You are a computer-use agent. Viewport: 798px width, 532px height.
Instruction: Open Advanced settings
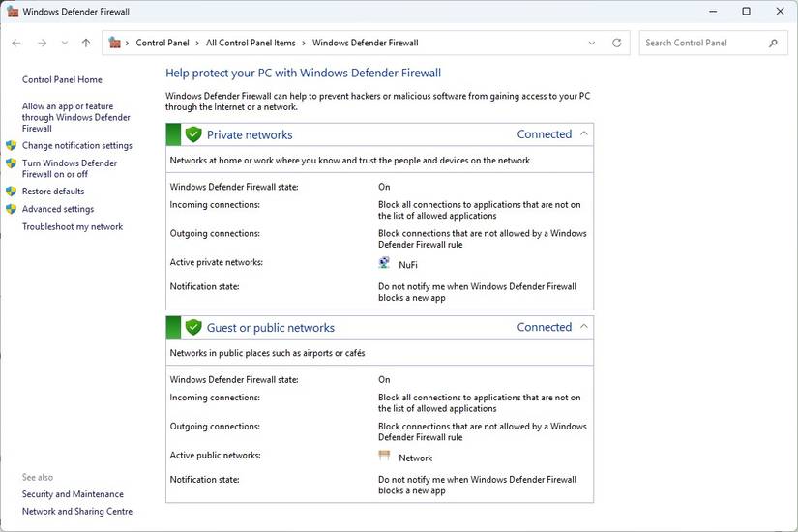(58, 209)
